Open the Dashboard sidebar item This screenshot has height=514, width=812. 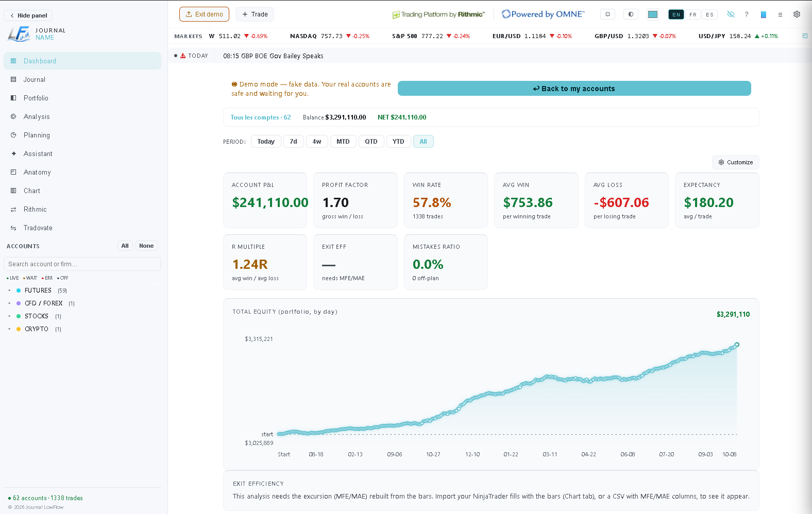[82, 61]
